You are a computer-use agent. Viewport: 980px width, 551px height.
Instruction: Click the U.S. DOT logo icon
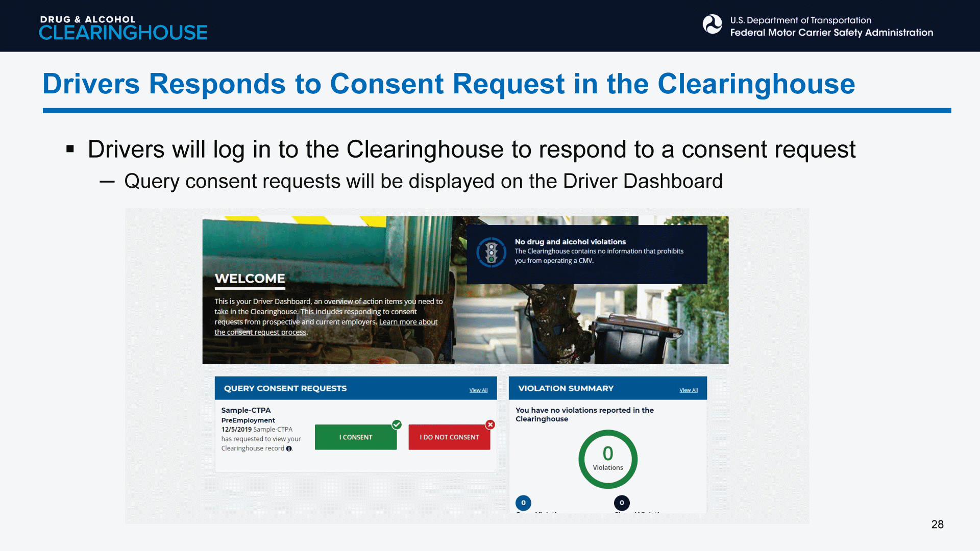point(712,24)
